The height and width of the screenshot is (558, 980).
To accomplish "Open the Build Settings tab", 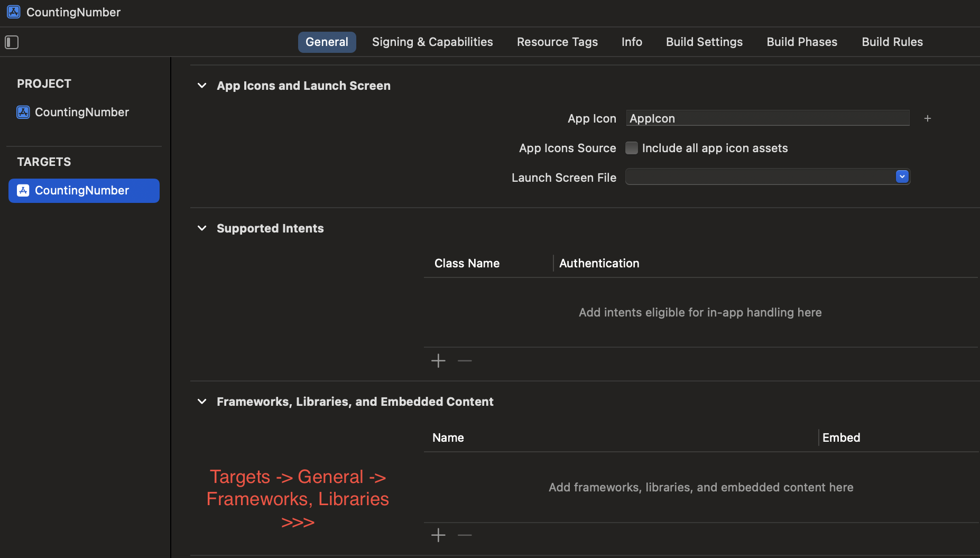I will 704,42.
